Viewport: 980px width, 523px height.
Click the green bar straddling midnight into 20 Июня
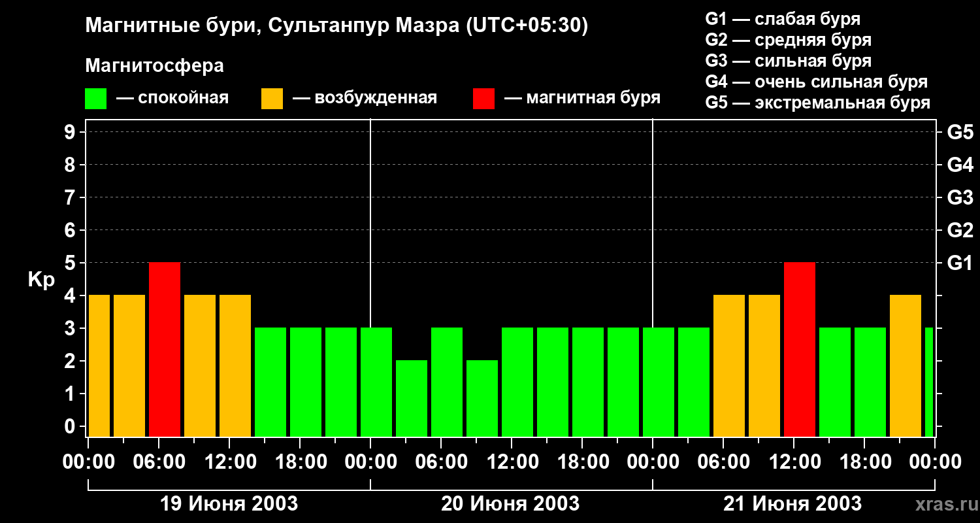[x=376, y=382]
